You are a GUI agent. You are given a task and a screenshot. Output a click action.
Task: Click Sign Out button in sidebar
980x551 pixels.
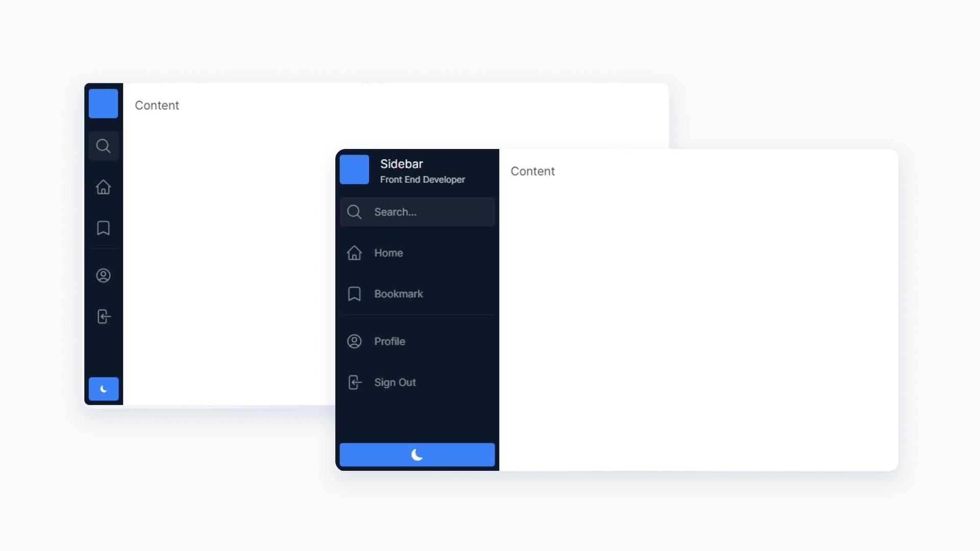(x=416, y=382)
